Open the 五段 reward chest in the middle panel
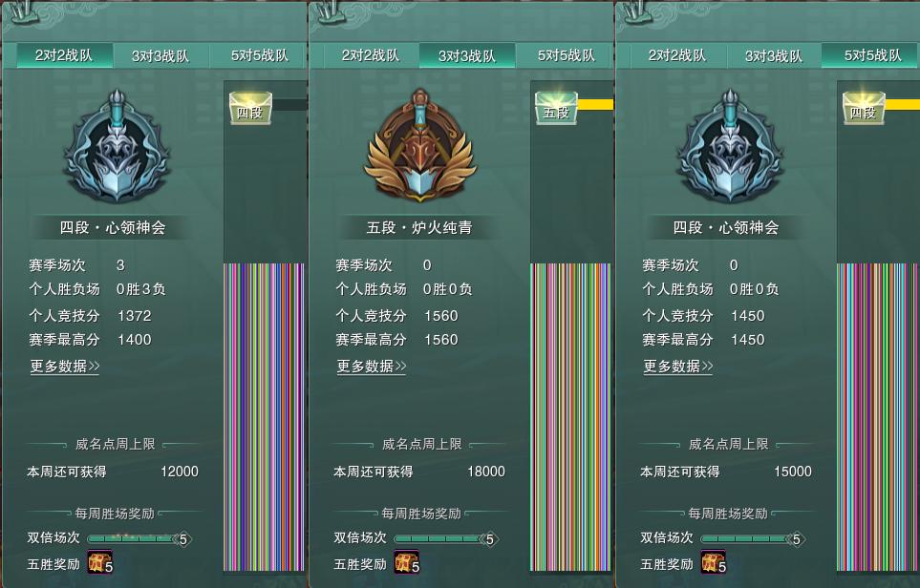Viewport: 920px width, 588px height. pyautogui.click(x=557, y=109)
